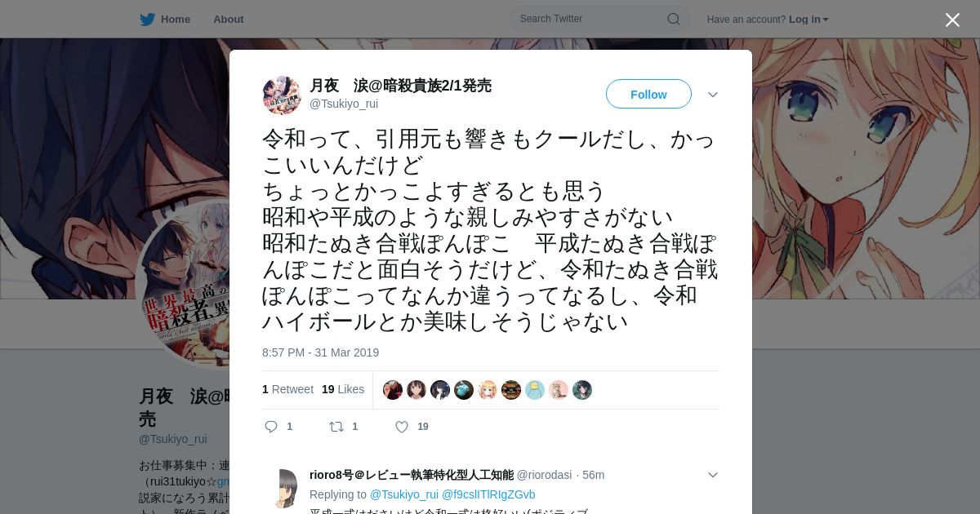Close the tweet overlay with X
The height and width of the screenshot is (514, 980).
click(952, 20)
